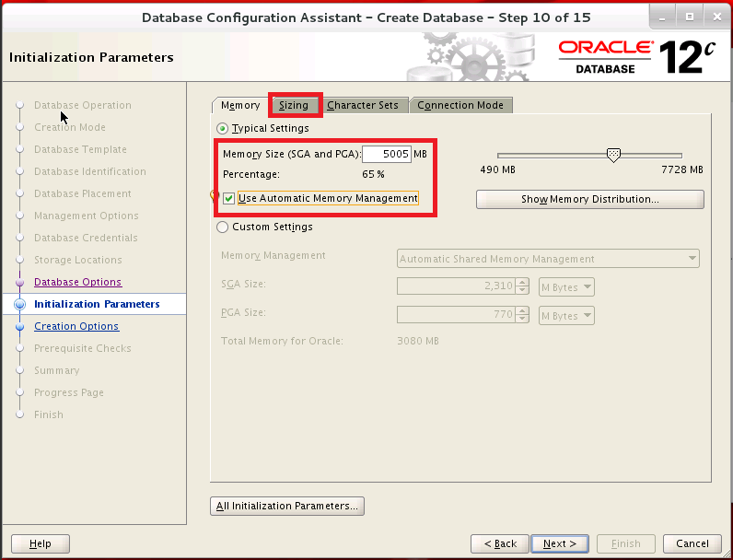
Task: Open the PGA Size units dropdown
Action: (x=566, y=316)
